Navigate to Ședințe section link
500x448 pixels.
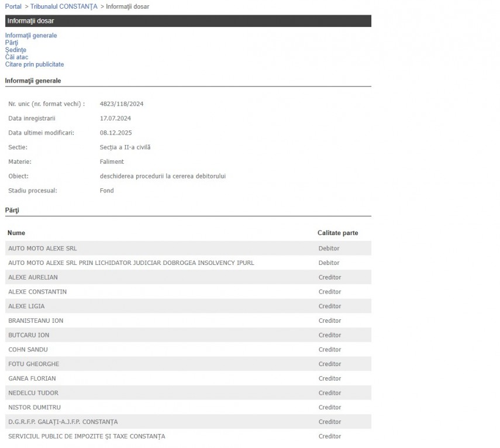[x=16, y=50]
